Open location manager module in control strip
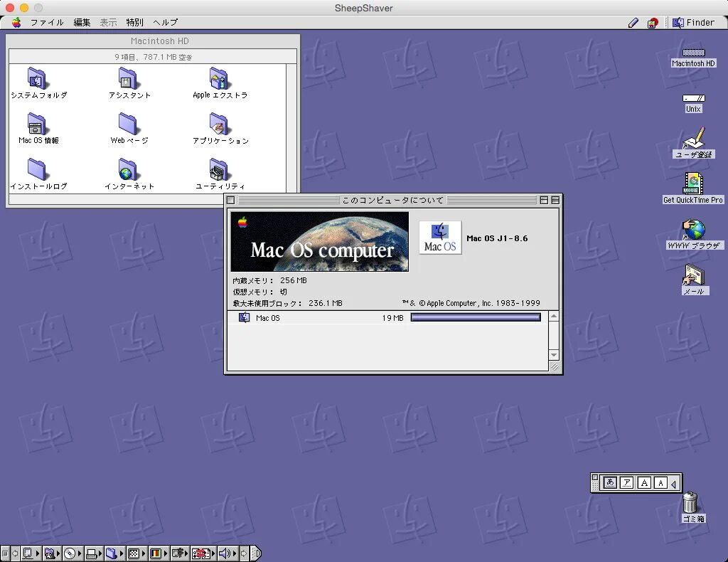 [x=203, y=553]
